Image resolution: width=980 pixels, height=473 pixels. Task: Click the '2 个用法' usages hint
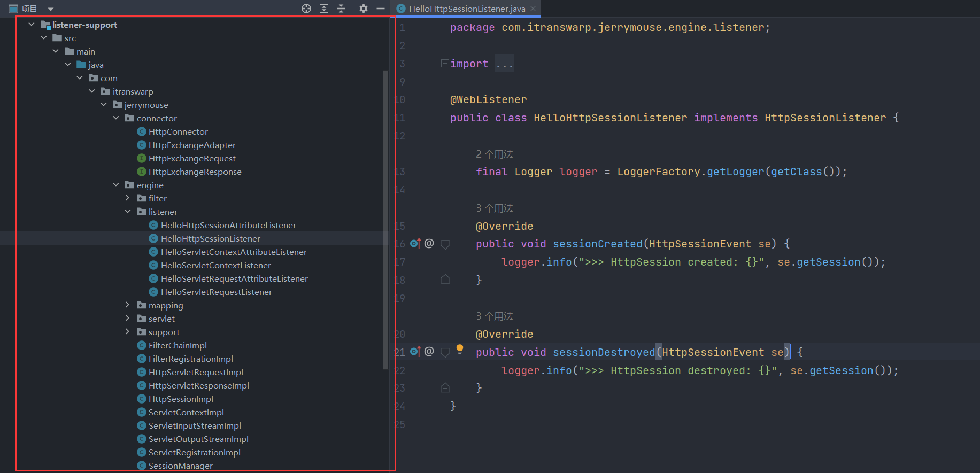[x=495, y=154]
